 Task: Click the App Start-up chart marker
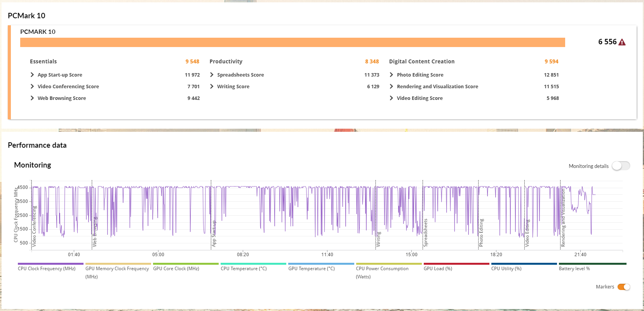point(214,234)
